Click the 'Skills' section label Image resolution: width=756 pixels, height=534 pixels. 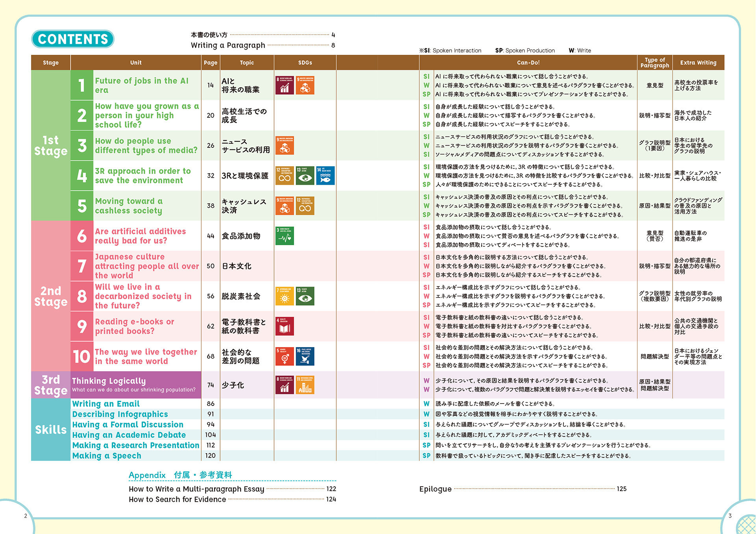[x=51, y=430]
